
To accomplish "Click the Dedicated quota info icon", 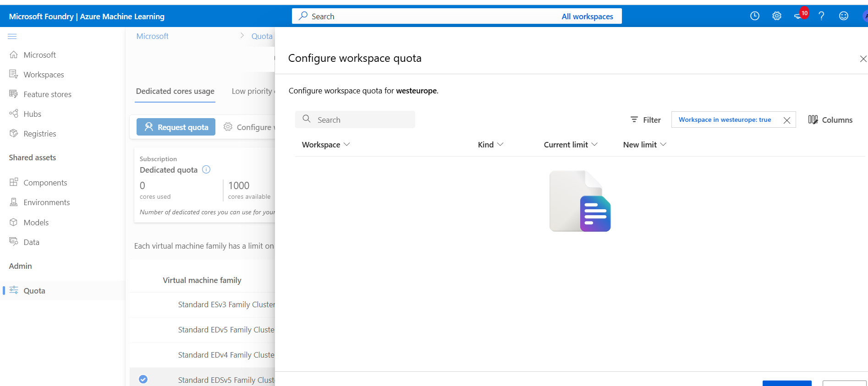I will (206, 169).
